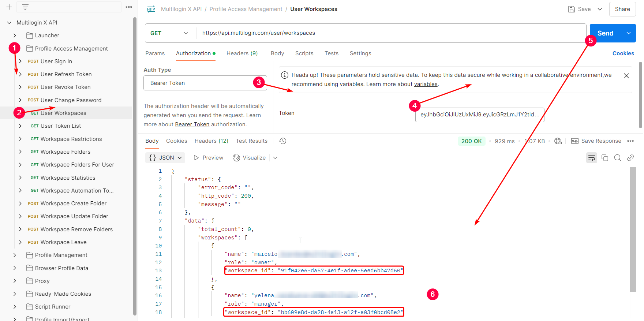Open response Headers (12) tab
This screenshot has height=321, width=644.
click(x=211, y=141)
